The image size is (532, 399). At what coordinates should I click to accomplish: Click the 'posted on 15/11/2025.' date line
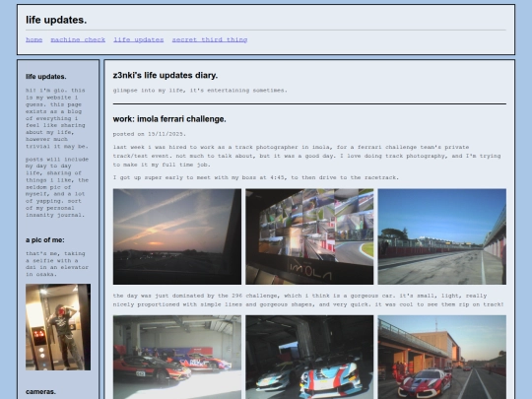(x=150, y=134)
